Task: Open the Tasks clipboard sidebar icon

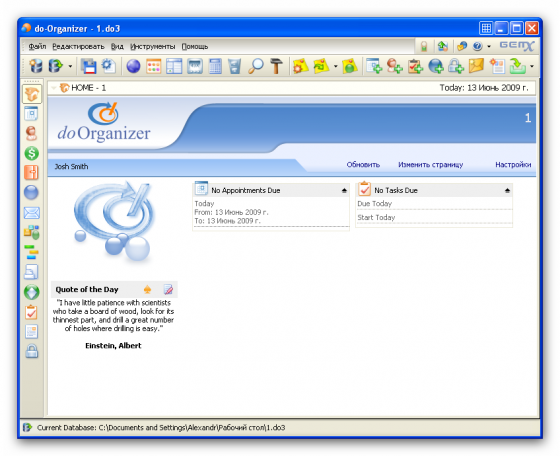Action: click(31, 312)
